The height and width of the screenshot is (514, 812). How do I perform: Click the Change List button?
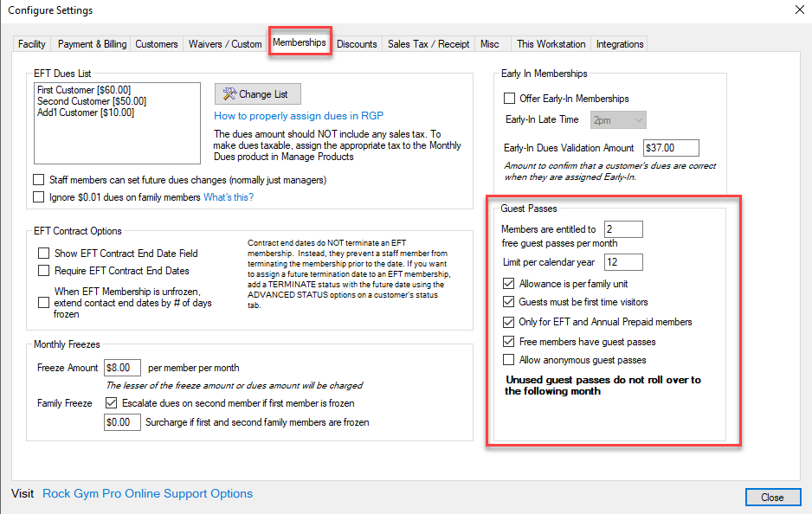257,94
